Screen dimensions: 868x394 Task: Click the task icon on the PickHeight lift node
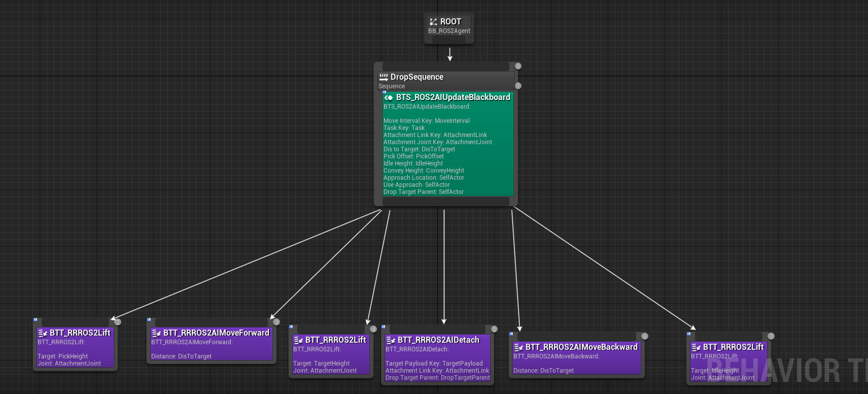(x=43, y=333)
